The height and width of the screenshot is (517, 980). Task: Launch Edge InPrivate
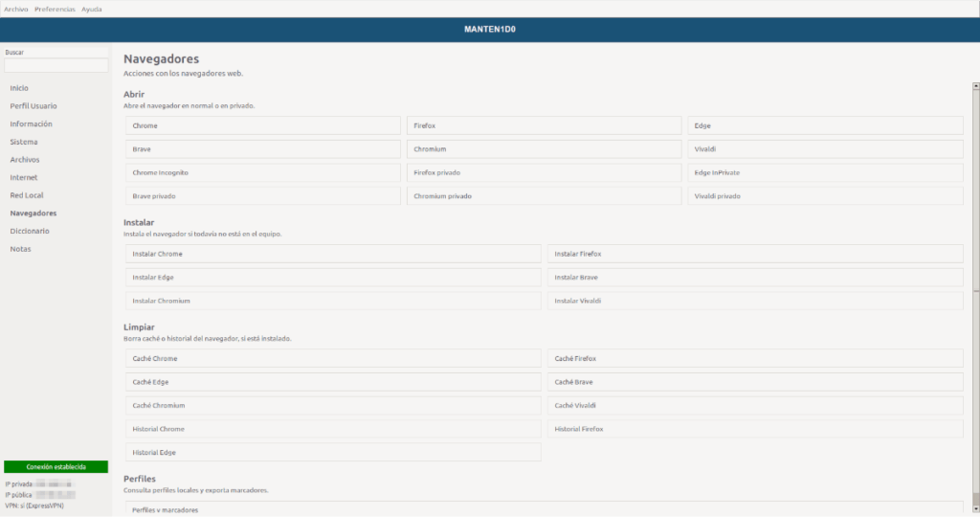[x=825, y=172]
